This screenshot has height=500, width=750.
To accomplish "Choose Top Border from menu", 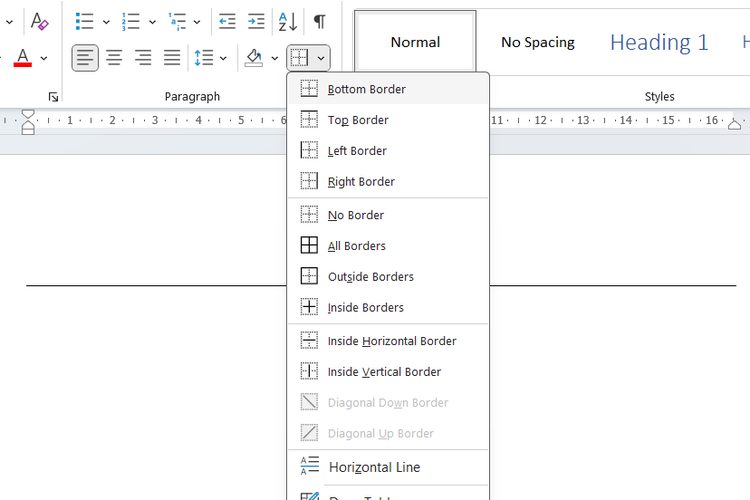I will [388, 120].
